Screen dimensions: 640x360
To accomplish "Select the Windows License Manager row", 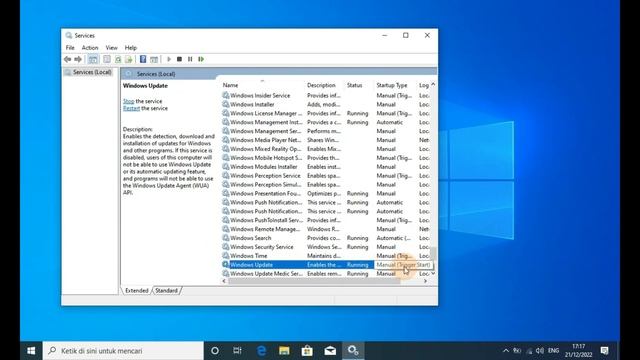I will point(326,113).
